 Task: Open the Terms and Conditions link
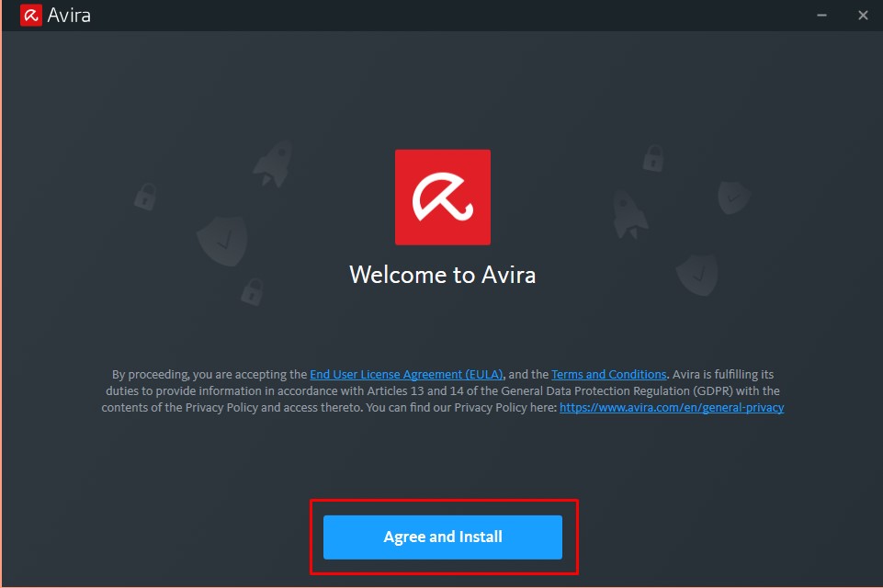[x=608, y=375]
